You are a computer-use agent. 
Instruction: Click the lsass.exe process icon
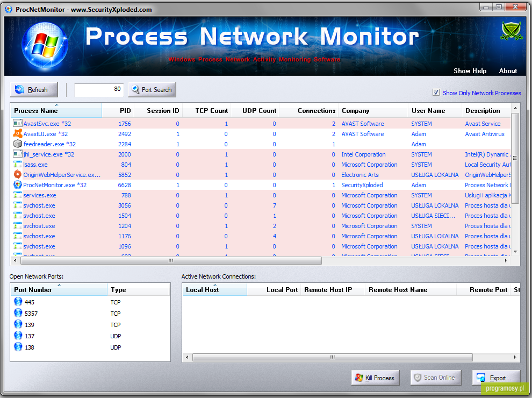click(18, 165)
